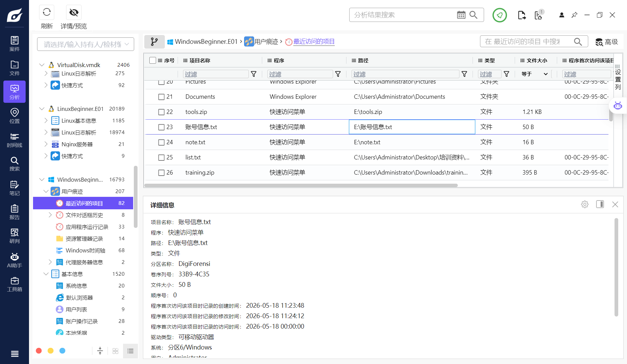The height and width of the screenshot is (364, 627).
Task: Open the task list icon with badge 1
Action: 539,15
